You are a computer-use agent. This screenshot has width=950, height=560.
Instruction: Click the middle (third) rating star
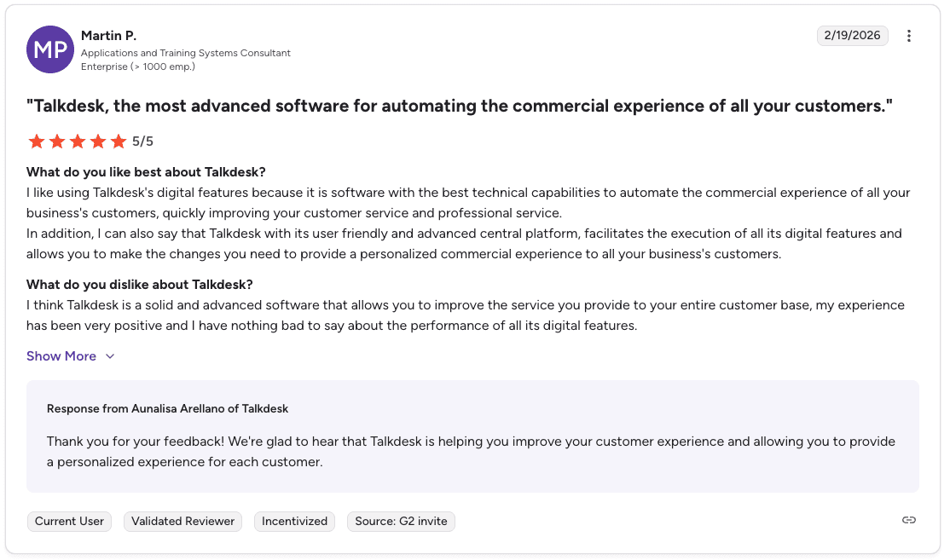77,141
